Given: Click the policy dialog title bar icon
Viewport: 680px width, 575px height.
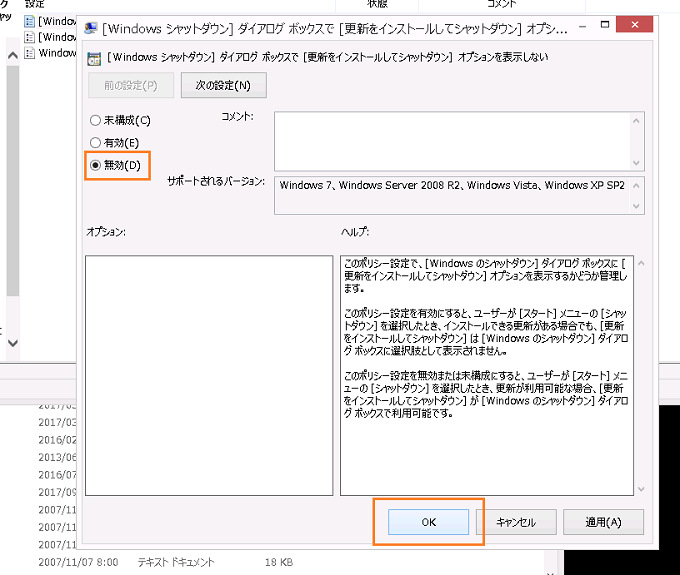Looking at the screenshot, I should [91, 28].
